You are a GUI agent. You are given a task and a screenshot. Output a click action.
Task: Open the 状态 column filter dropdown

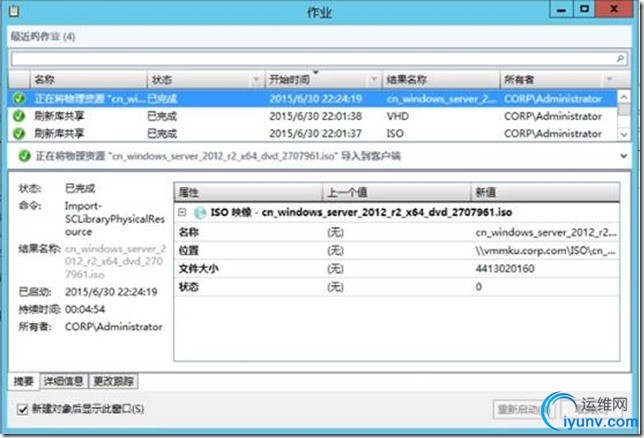pos(256,79)
